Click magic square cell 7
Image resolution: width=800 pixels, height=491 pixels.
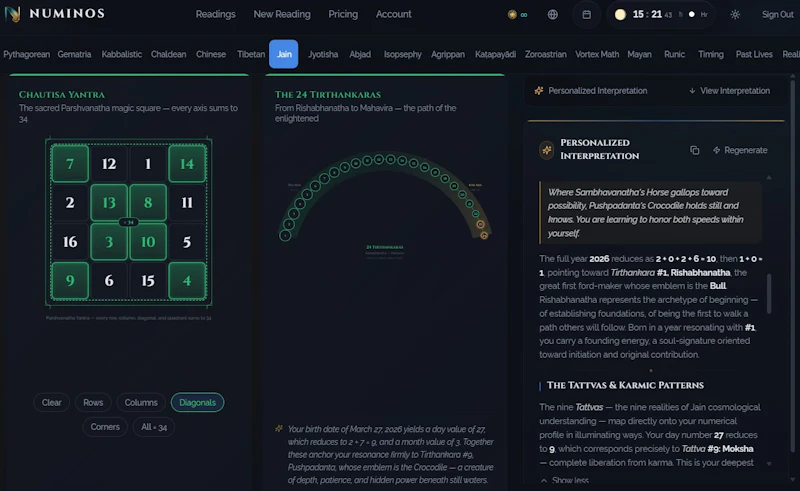pos(70,163)
